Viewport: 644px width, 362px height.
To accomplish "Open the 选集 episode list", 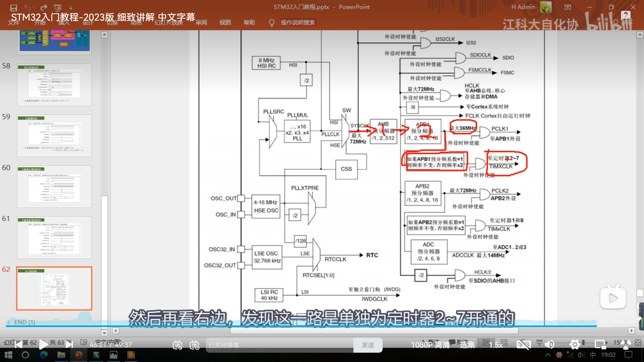I will 467,345.
